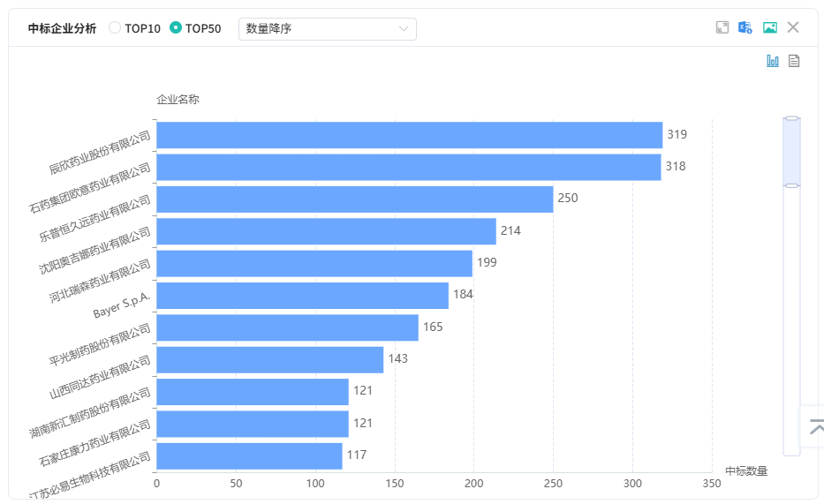Click the 中标企业分析 panel title
Image resolution: width=824 pixels, height=504 pixels.
click(62, 28)
